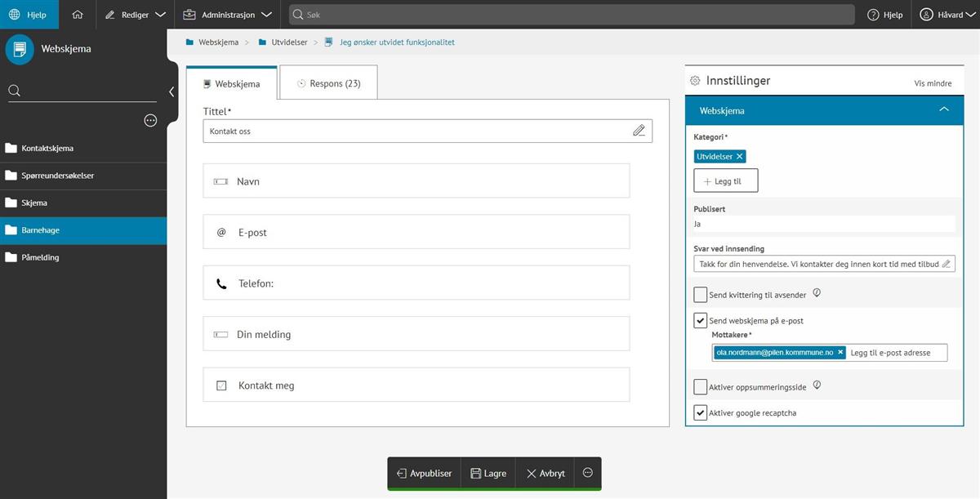980x499 pixels.
Task: Uncheck Send webskjema på e-post
Action: pos(700,321)
